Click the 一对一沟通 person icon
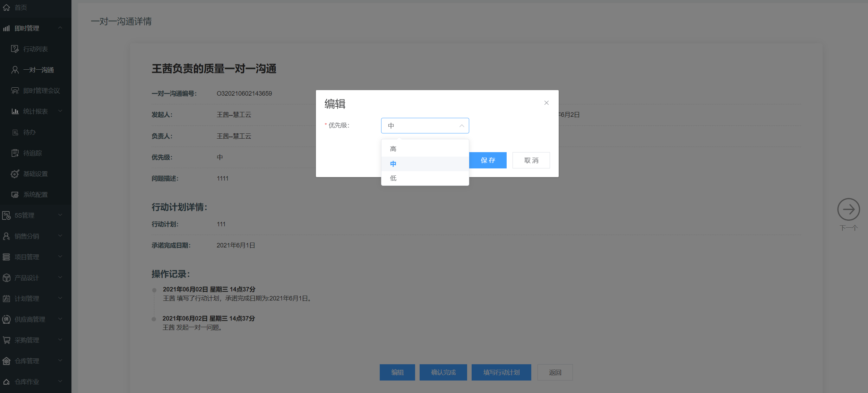Screen dimensions: 868x393 click(15, 70)
